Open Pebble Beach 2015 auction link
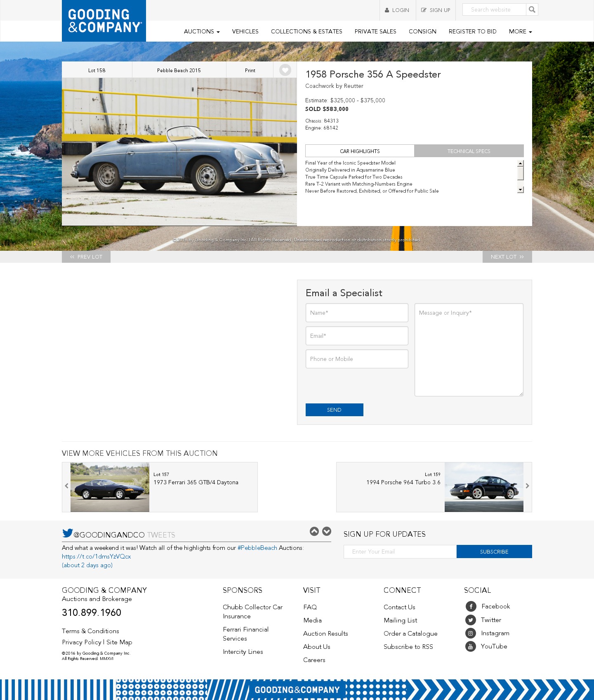The width and height of the screenshot is (594, 700). [x=179, y=70]
